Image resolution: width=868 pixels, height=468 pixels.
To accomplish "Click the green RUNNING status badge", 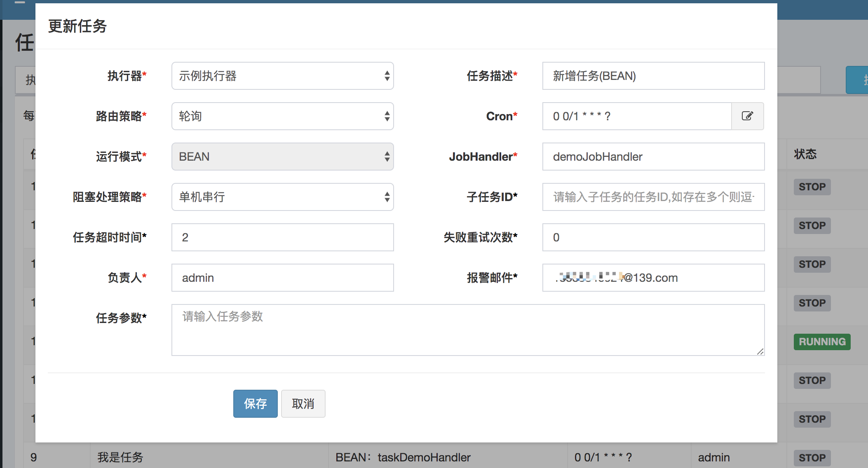I will pos(821,342).
